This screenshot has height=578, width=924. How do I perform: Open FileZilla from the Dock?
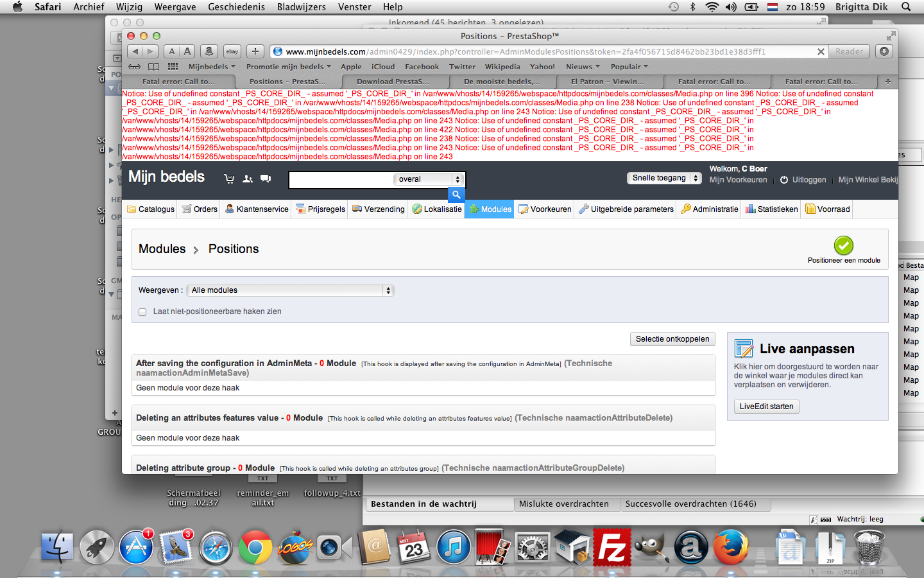[612, 547]
